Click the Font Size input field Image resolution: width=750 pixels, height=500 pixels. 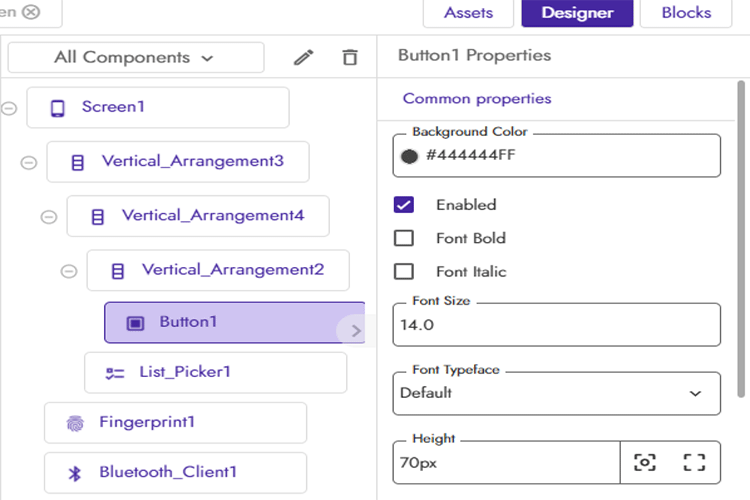click(556, 325)
